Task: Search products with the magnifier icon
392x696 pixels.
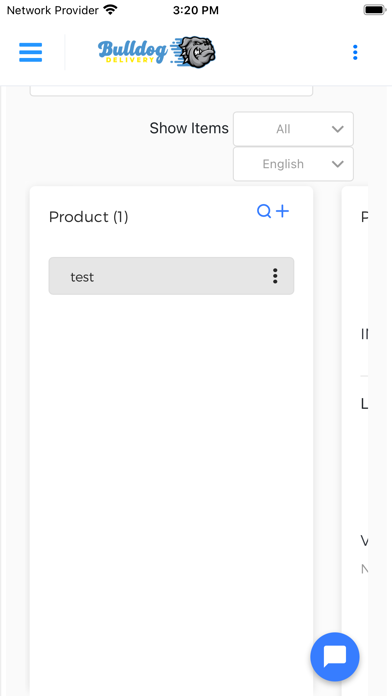Action: pyautogui.click(x=264, y=211)
